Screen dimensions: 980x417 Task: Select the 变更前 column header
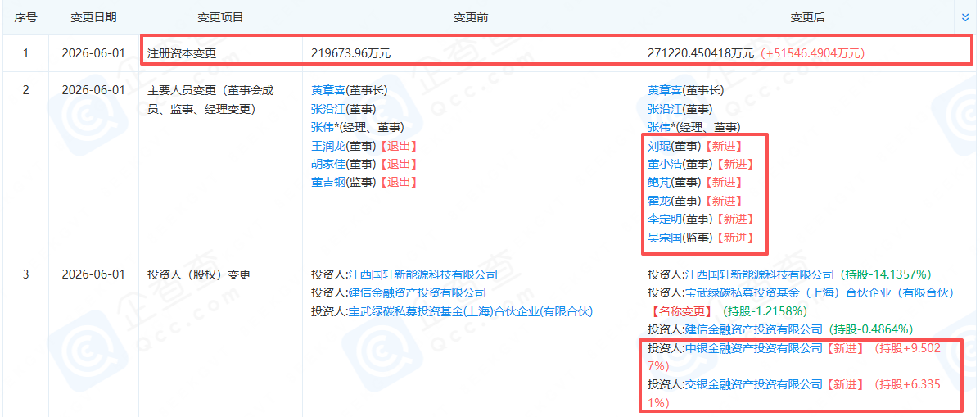point(470,17)
